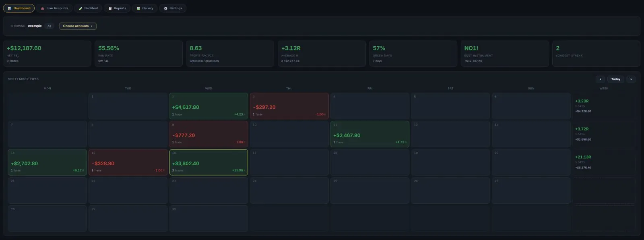Click the 57% green days value

(379, 48)
